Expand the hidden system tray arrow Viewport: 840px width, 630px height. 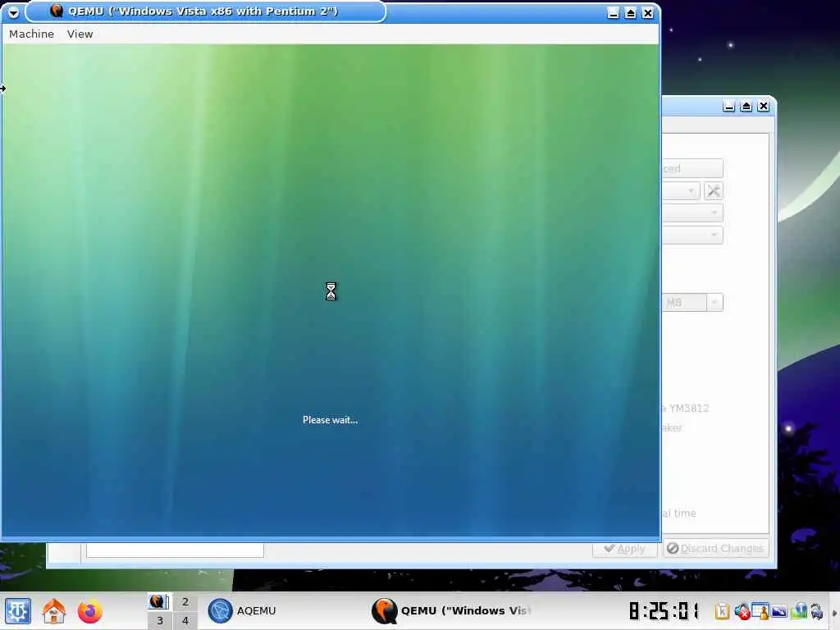click(834, 613)
